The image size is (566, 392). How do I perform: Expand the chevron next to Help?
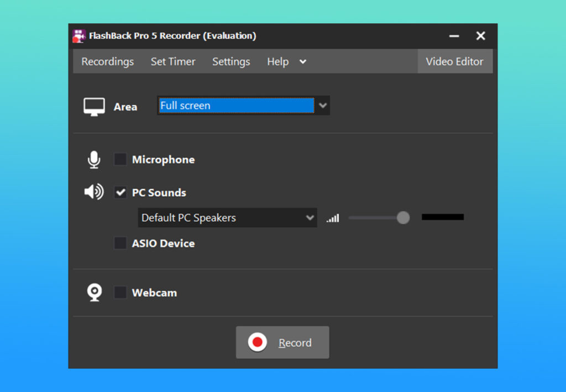(x=303, y=62)
